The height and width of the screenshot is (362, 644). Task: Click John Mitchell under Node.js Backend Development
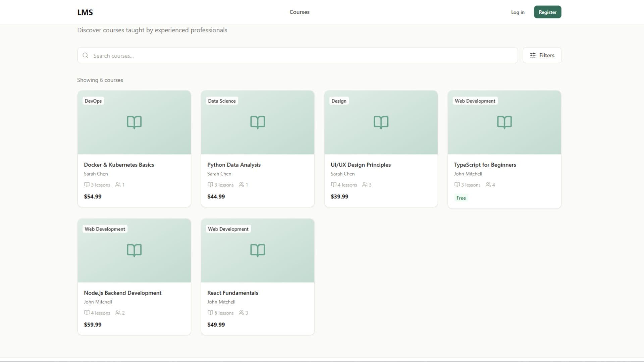[98, 302]
